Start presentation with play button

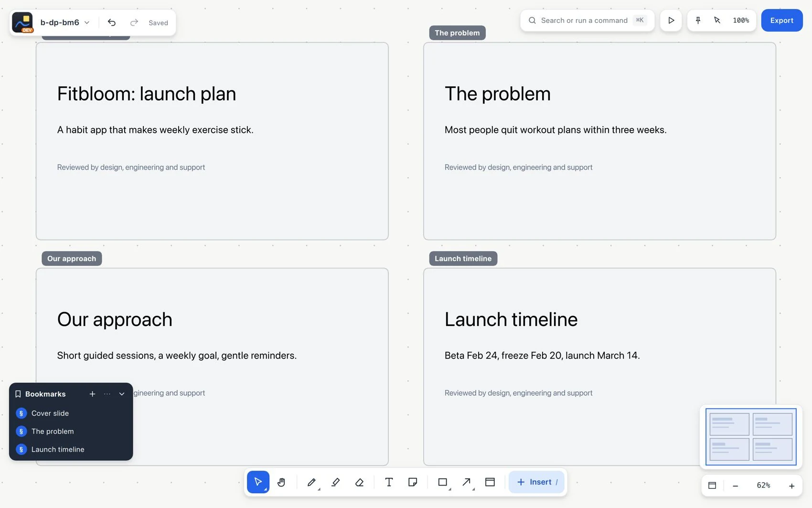[x=671, y=21]
